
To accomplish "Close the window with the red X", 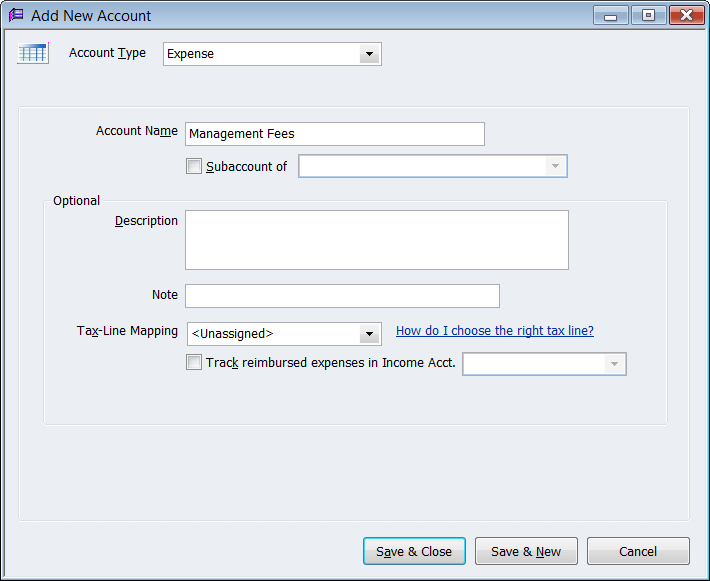I will tap(686, 16).
